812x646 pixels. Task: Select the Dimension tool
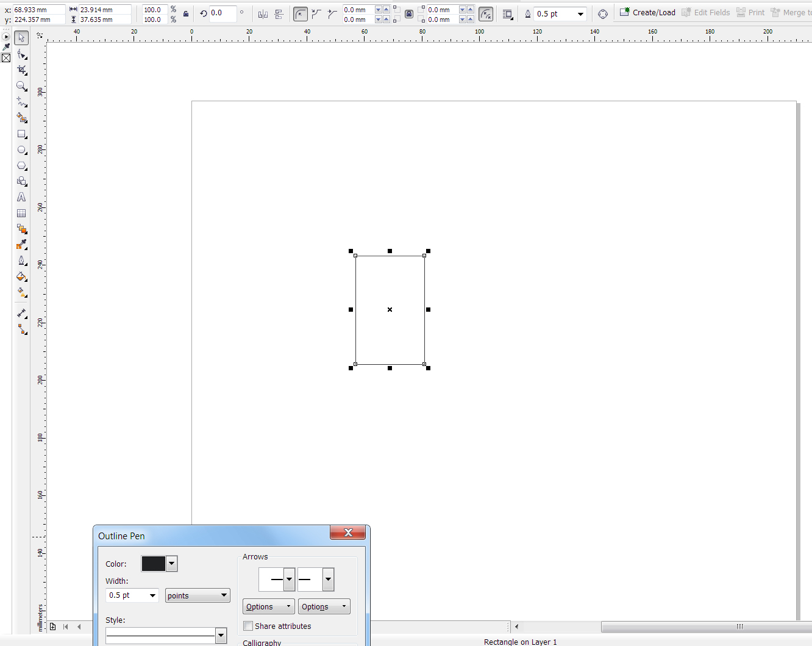[x=21, y=314]
